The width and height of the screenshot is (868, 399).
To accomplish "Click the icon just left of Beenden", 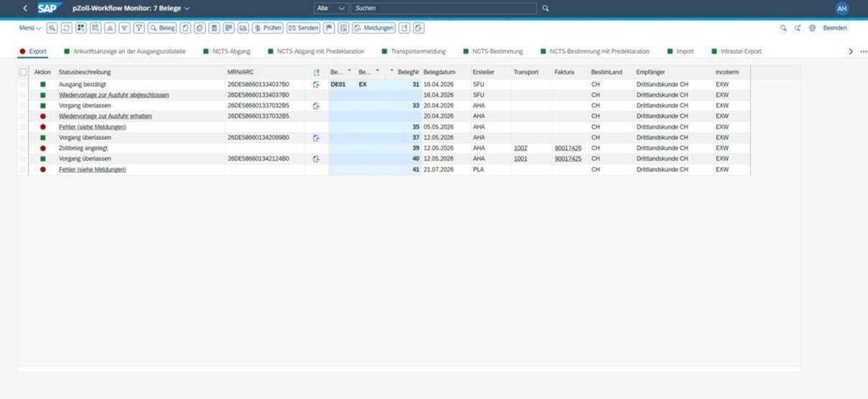I will (812, 28).
